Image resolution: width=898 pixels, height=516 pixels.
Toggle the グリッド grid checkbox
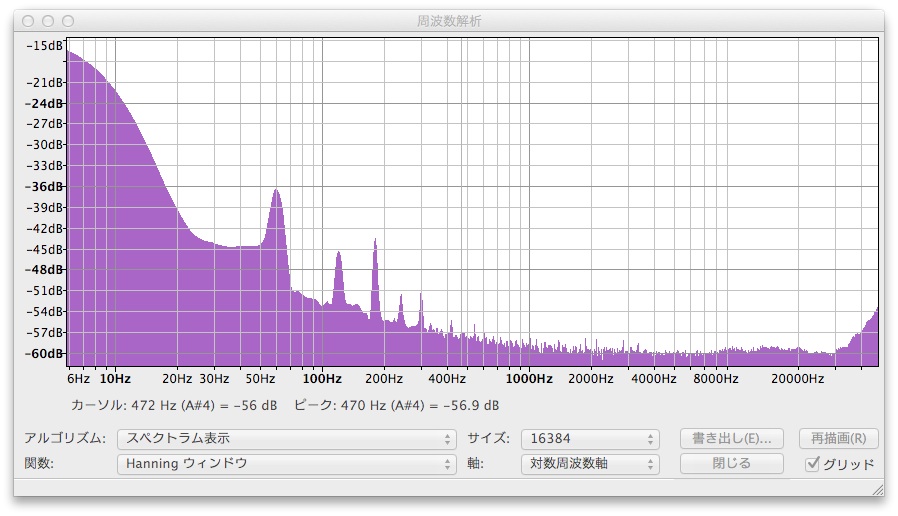[x=812, y=464]
